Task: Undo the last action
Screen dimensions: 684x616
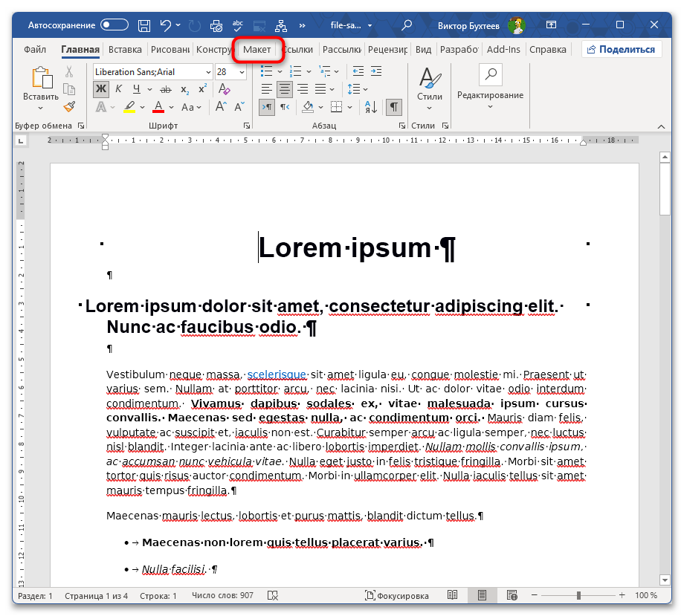Action: point(165,25)
